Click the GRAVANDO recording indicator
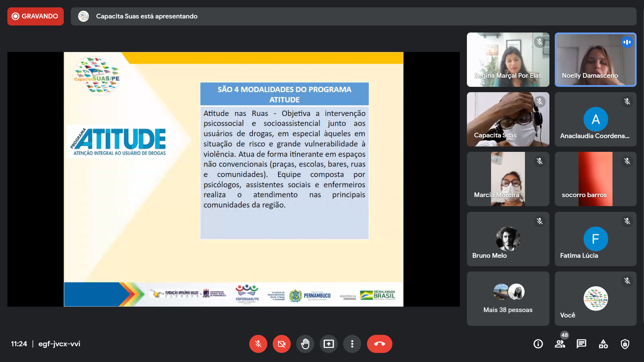The width and height of the screenshot is (644, 362). click(x=36, y=16)
